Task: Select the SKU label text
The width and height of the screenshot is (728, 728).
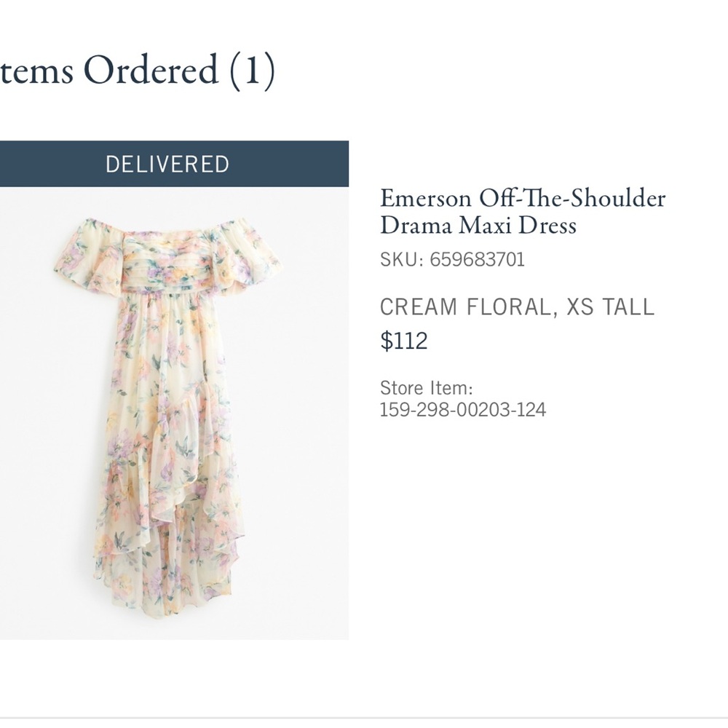Action: click(x=399, y=260)
